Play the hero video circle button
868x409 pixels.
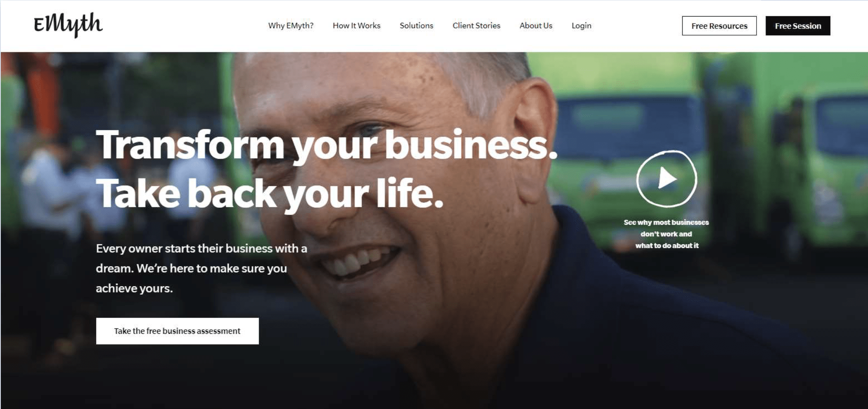coord(666,178)
